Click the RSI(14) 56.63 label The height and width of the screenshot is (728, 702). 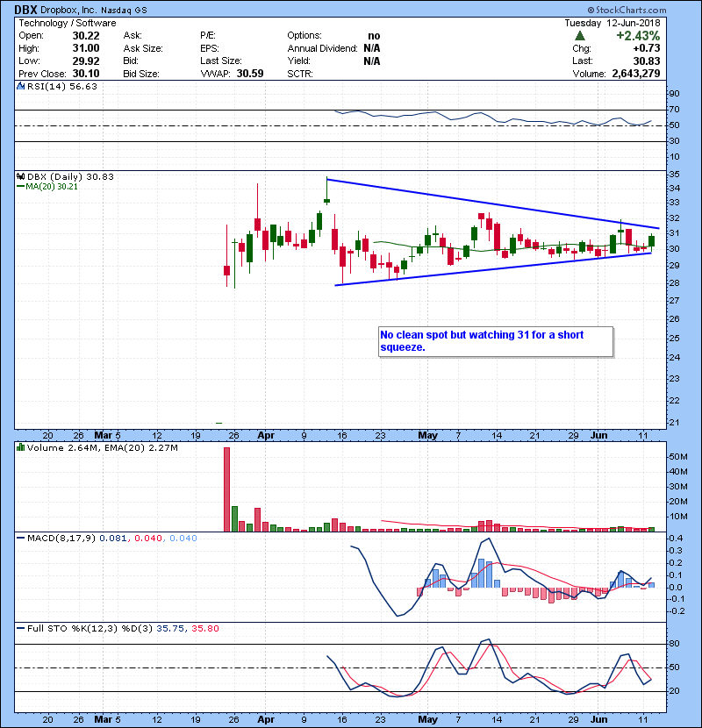pyautogui.click(x=62, y=86)
